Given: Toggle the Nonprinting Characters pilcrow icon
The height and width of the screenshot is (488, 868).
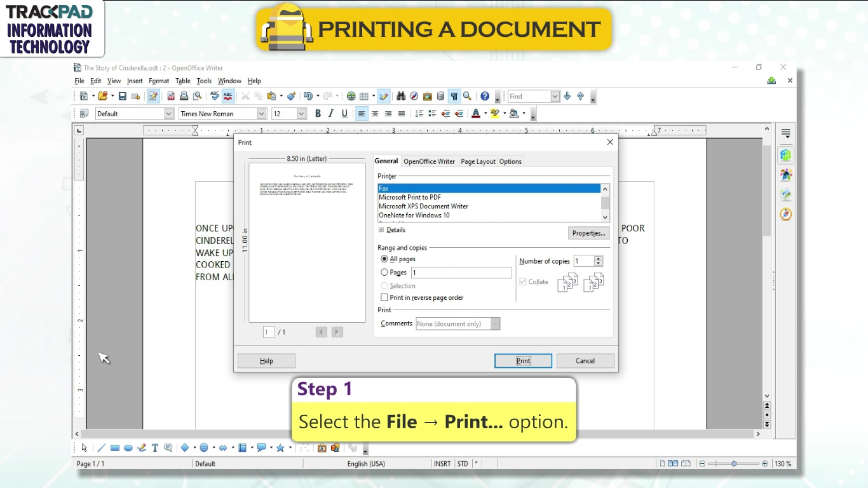Looking at the screenshot, I should click(454, 97).
